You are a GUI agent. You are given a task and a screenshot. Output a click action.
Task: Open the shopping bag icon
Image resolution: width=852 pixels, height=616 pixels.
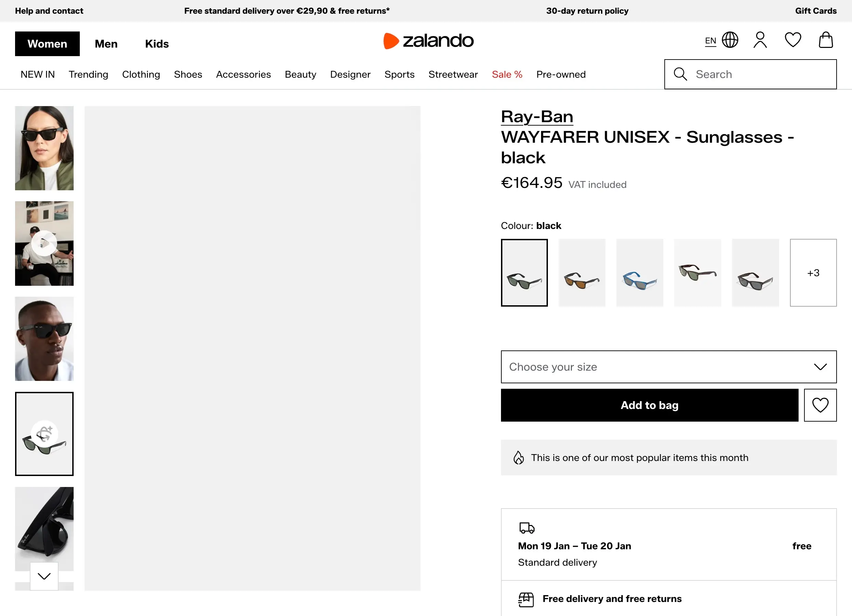coord(825,40)
